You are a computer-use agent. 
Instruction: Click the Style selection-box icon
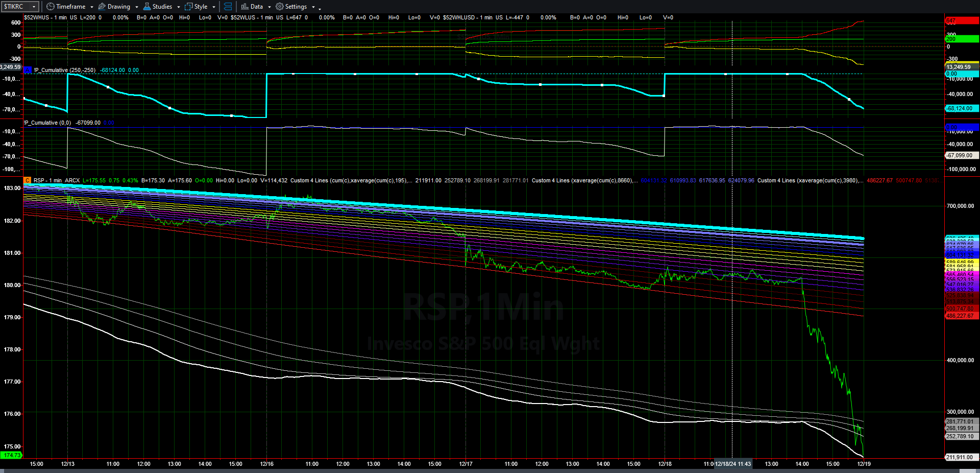point(188,7)
